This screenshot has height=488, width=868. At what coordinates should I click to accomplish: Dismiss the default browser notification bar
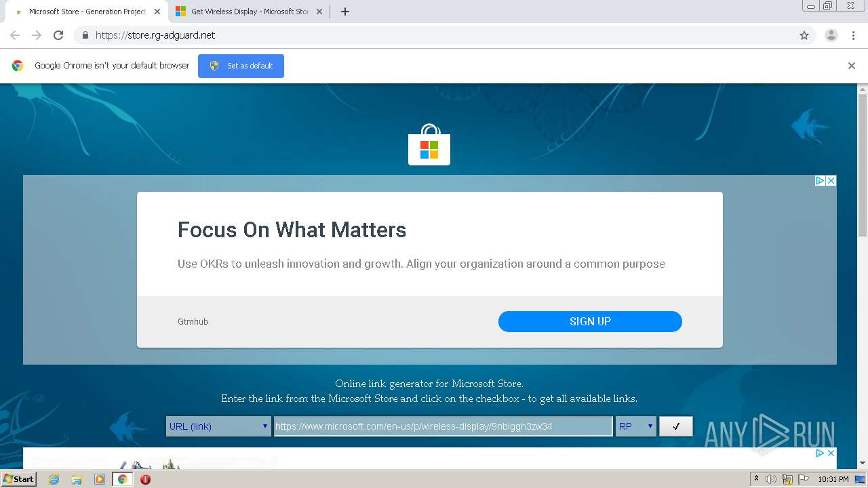coord(852,66)
